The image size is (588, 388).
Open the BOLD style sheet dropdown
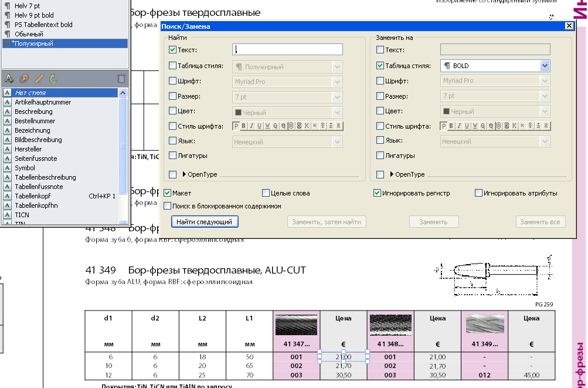pos(545,66)
